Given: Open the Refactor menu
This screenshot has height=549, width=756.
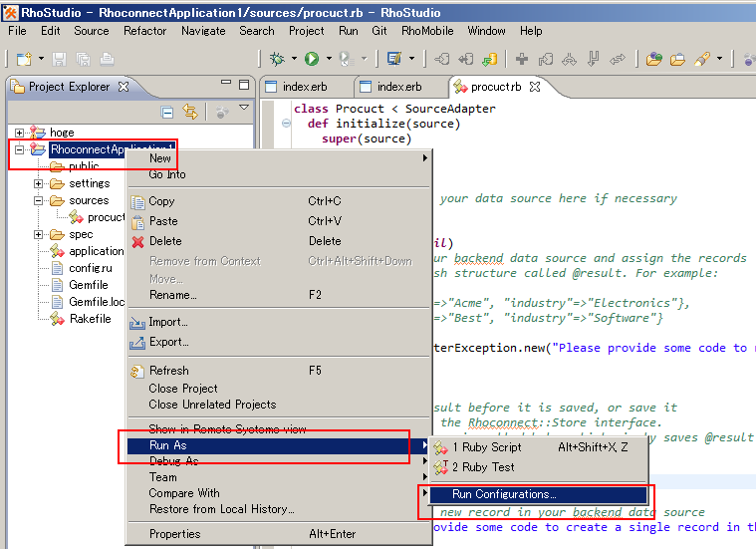Looking at the screenshot, I should [145, 31].
